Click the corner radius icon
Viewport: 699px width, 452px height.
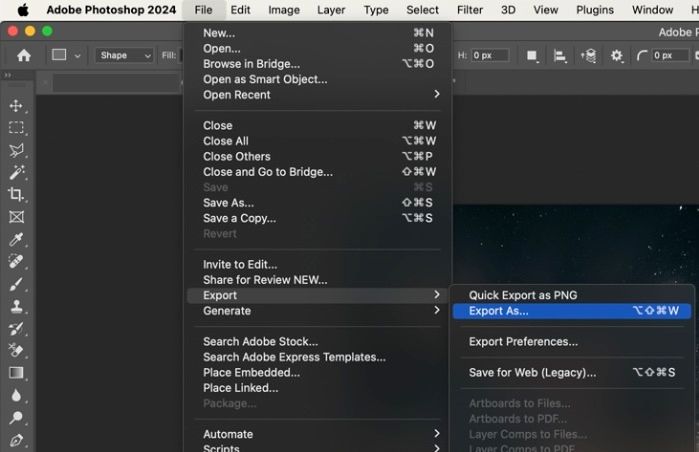click(x=642, y=55)
